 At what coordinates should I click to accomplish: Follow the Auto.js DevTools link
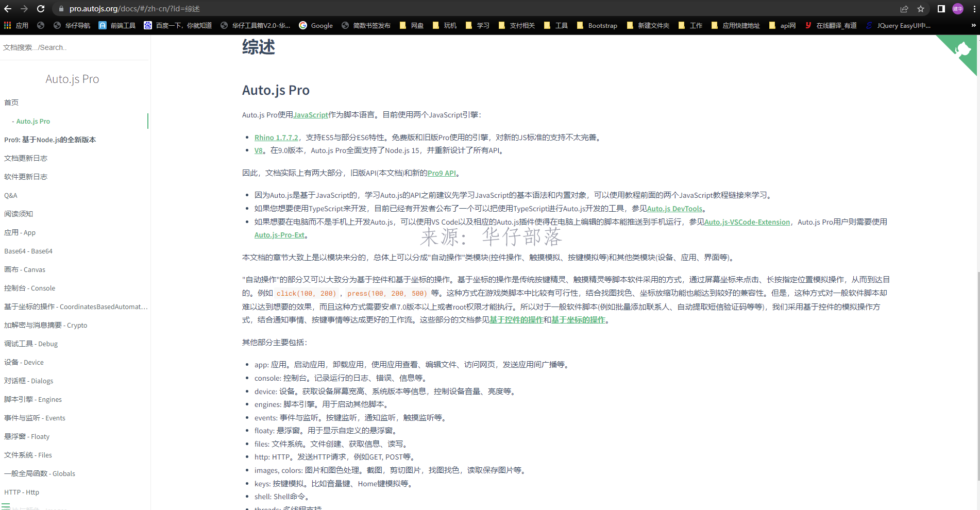[674, 209]
